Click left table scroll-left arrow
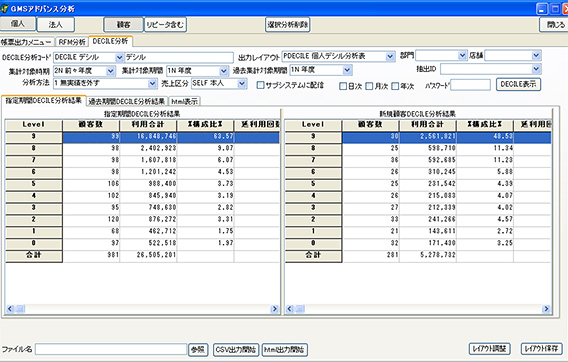 [10, 309]
